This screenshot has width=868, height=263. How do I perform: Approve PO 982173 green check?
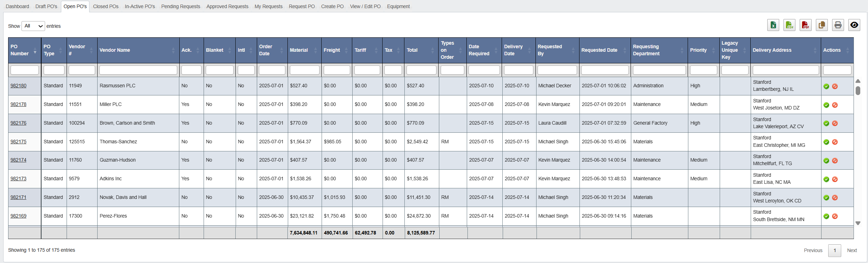tap(826, 179)
